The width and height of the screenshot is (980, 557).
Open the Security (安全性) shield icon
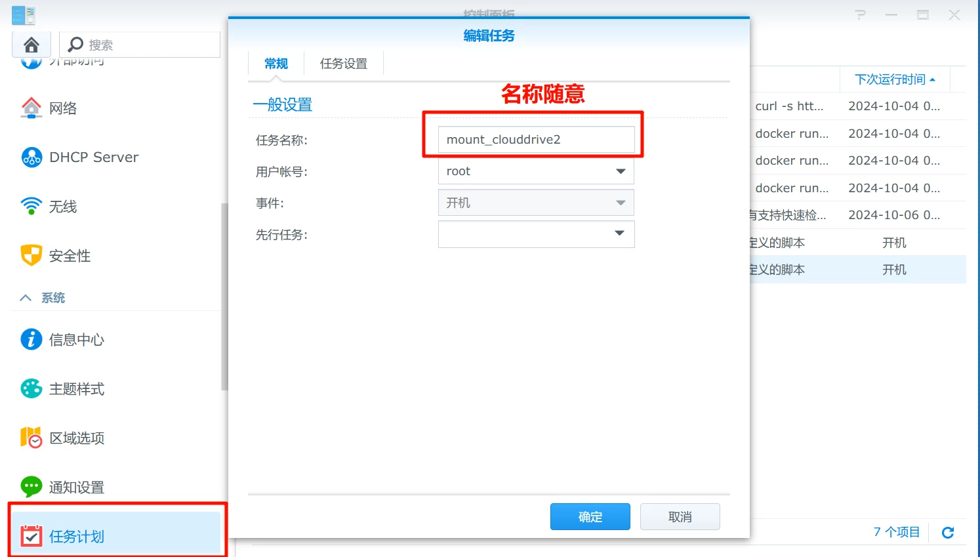[x=31, y=255]
